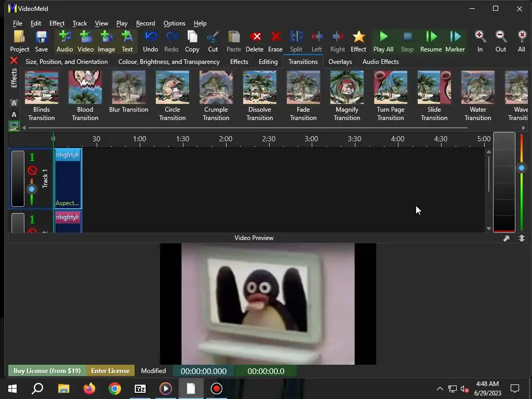Screen dimensions: 532x399
Task: Add a Marker to the timeline
Action: coord(455,42)
